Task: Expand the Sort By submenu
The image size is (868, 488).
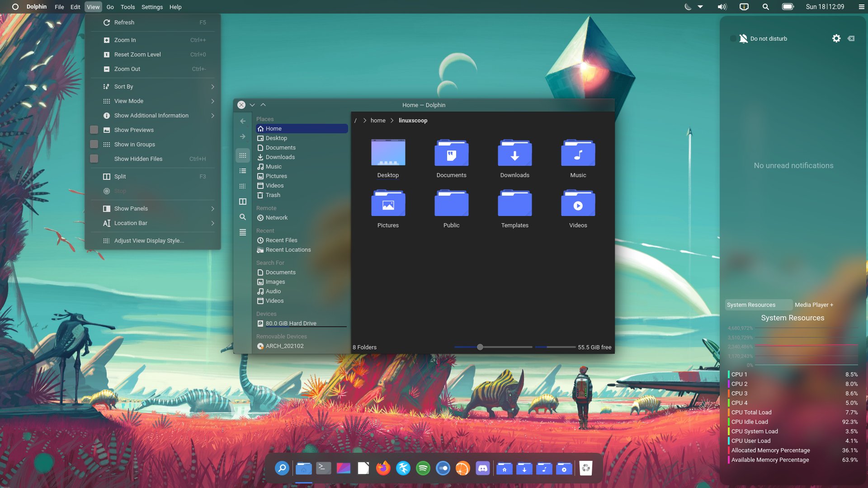Action: click(x=153, y=86)
